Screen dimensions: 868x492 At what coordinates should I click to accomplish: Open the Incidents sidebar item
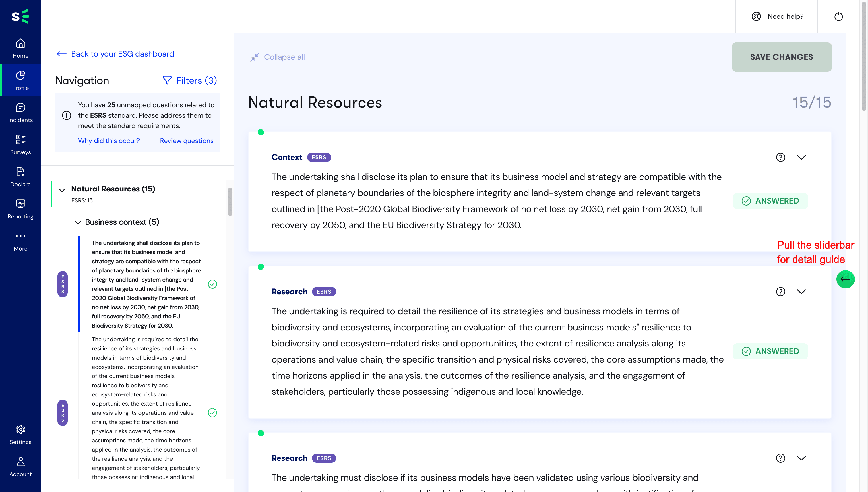21,113
